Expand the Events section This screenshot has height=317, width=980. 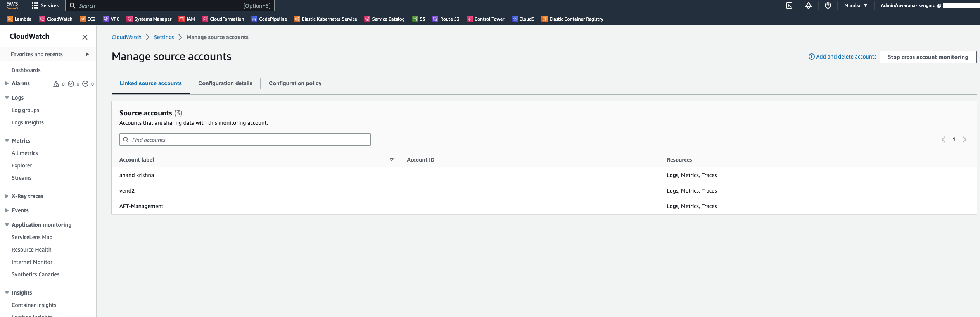coord(7,210)
